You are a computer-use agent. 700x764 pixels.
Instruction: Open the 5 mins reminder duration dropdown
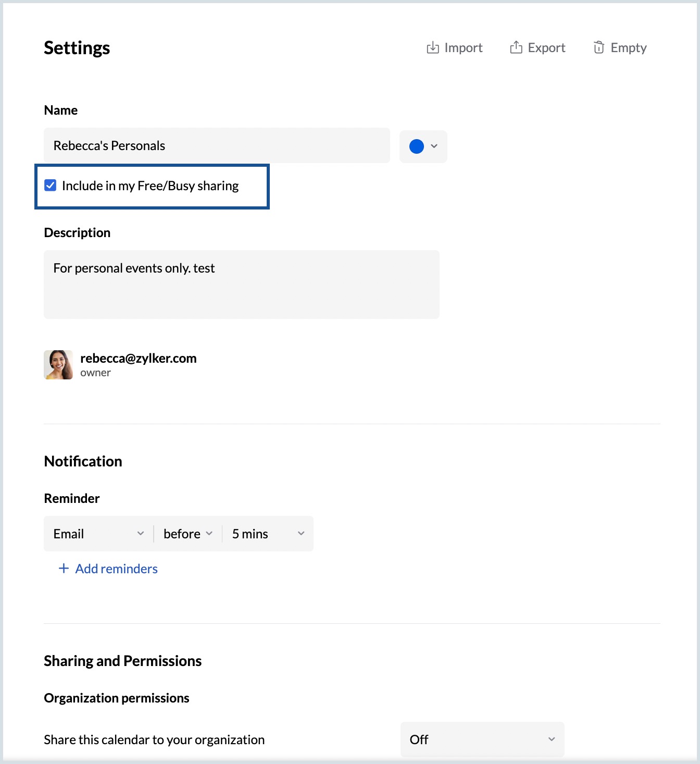pyautogui.click(x=268, y=534)
